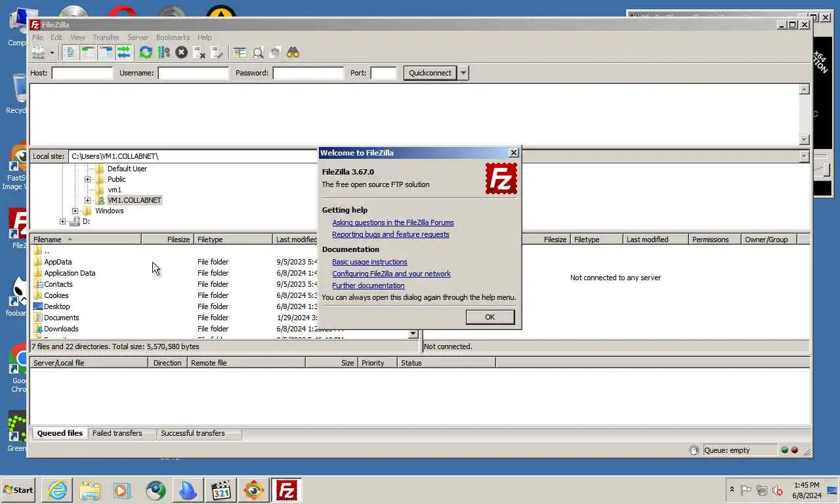The width and height of the screenshot is (840, 504).
Task: Open the Bookmarks menu
Action: coord(173,37)
